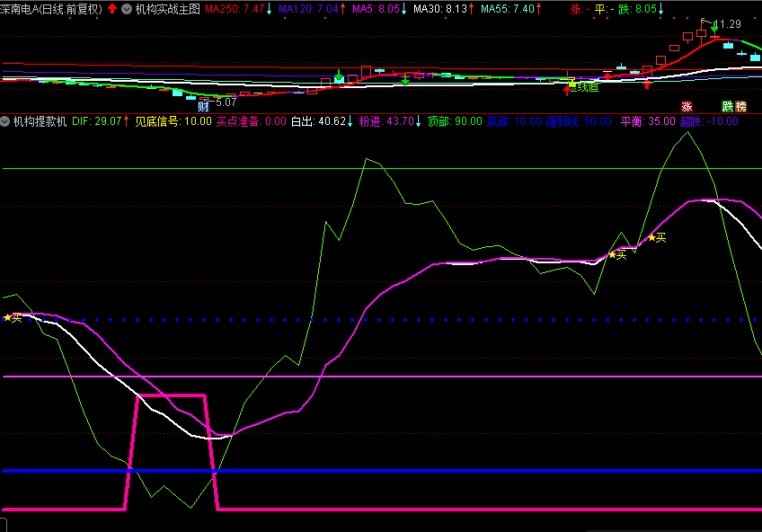Click the 见底信号: 10.00 value
The width and height of the screenshot is (762, 532).
[173, 121]
